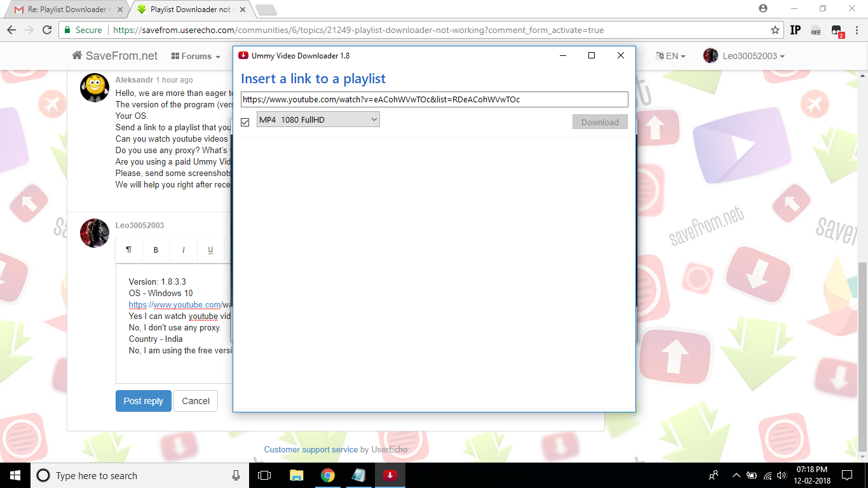The width and height of the screenshot is (868, 488).
Task: Toggle the checkbox beside the MP4 format dropdown
Action: click(x=245, y=122)
